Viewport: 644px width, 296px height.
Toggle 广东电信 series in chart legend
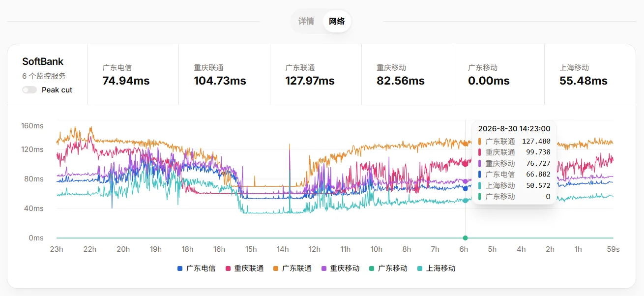tap(196, 268)
